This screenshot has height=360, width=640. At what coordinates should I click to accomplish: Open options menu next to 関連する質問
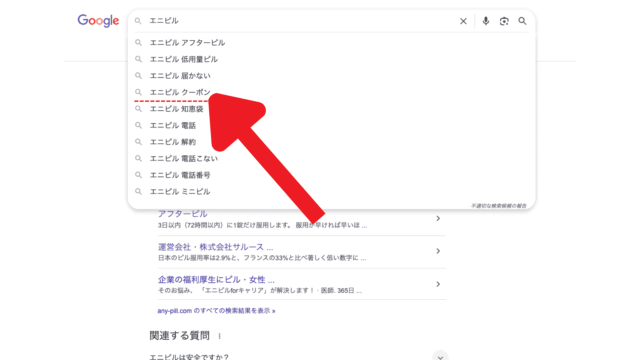point(220,336)
